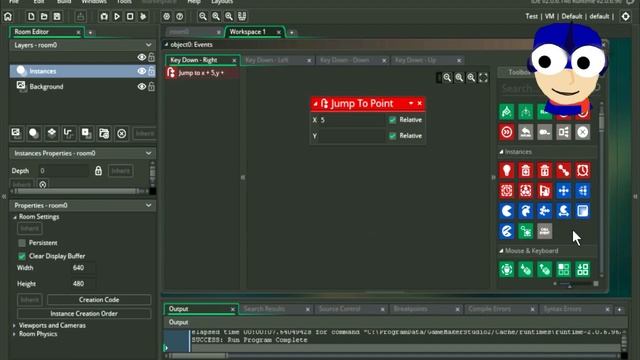Viewport: 640px width, 360px height.
Task: Create a new instance layer icon
Action: click(34, 133)
